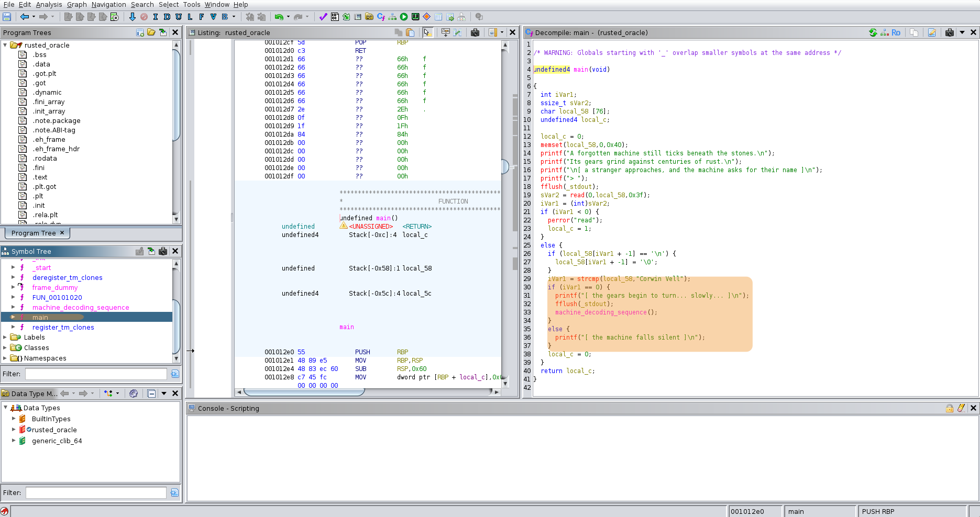This screenshot has width=980, height=517.
Task: Select the Program Tree tab
Action: (34, 233)
